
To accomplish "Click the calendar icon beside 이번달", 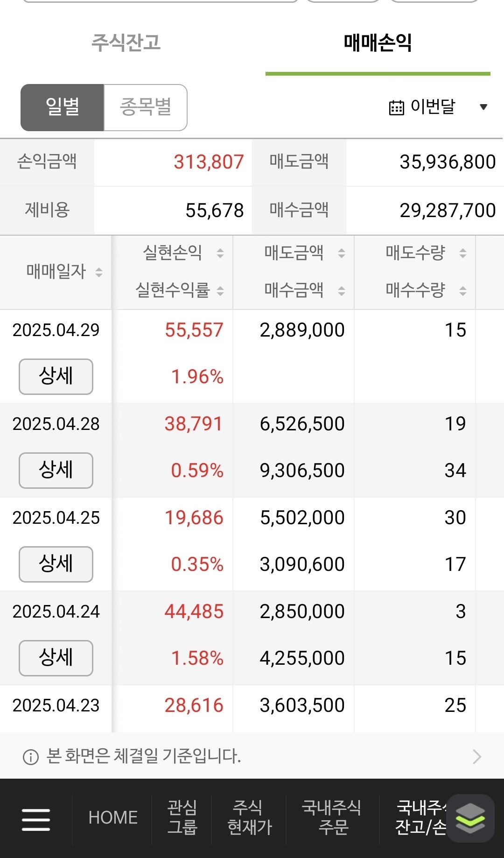I will (396, 107).
